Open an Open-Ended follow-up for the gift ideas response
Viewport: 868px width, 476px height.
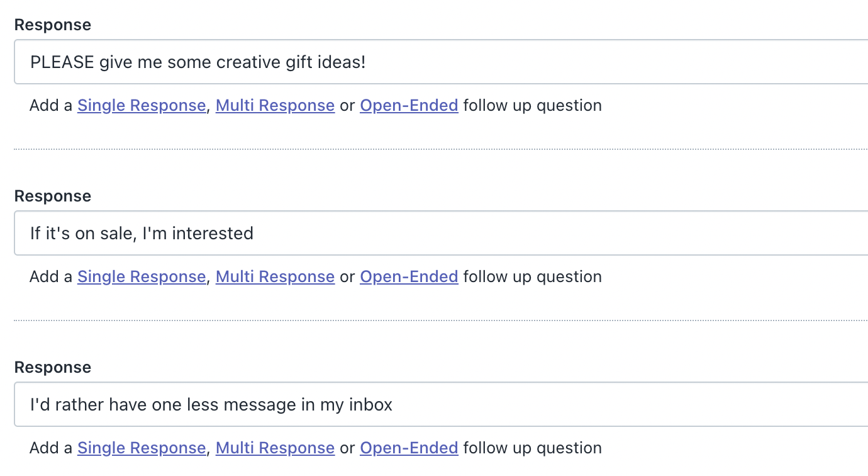click(409, 105)
